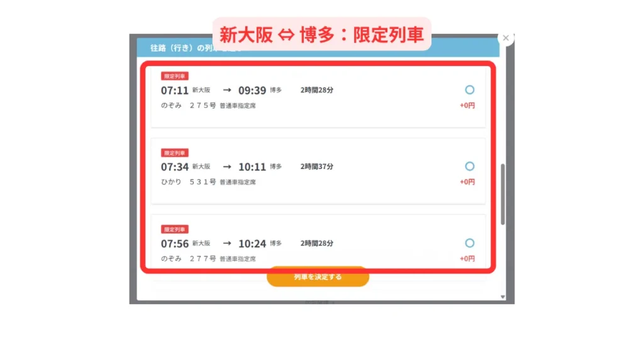This screenshot has width=644, height=338.
Task: Click the arrow between 07:34 and 10:11
Action: [227, 167]
